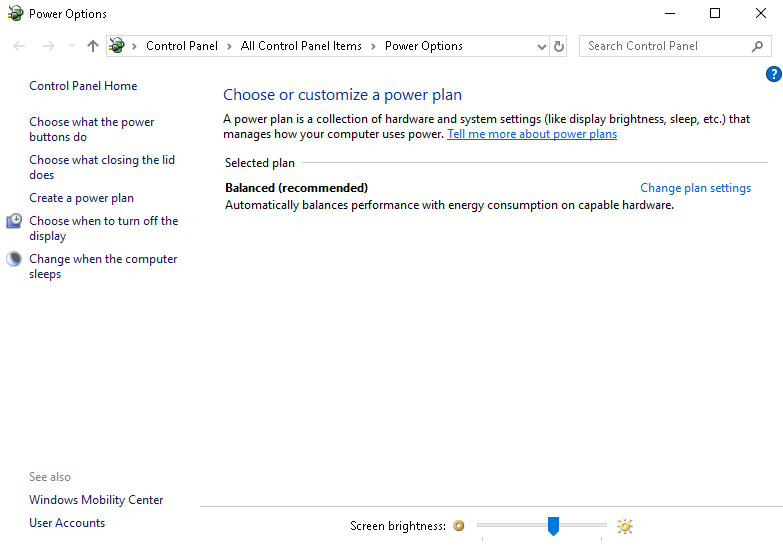Click the Forward navigation arrow
The height and width of the screenshot is (547, 783).
(x=48, y=46)
